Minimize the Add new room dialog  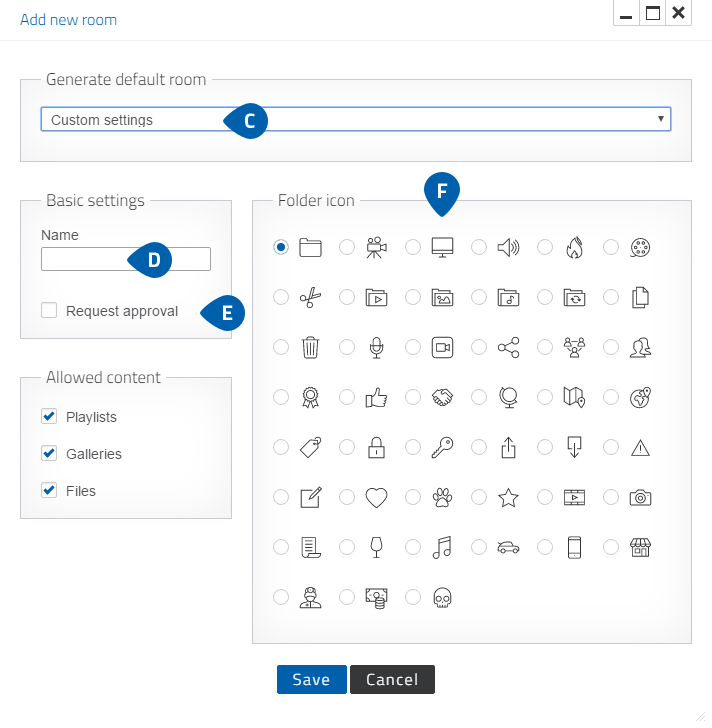(x=626, y=13)
